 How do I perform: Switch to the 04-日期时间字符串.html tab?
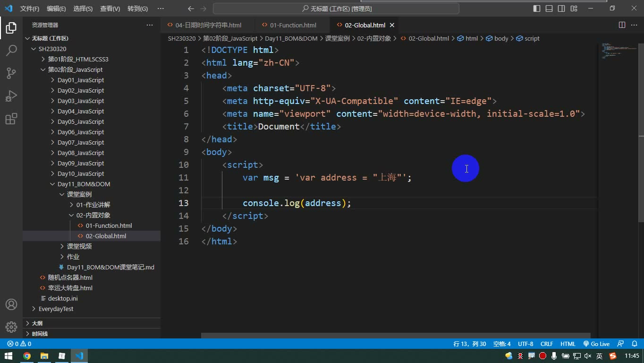pos(208,25)
